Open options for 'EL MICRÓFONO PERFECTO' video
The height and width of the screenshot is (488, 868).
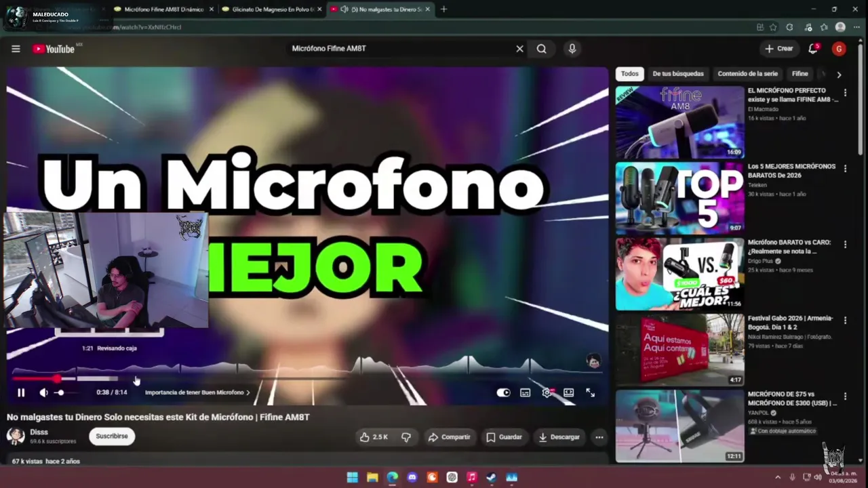tap(845, 93)
